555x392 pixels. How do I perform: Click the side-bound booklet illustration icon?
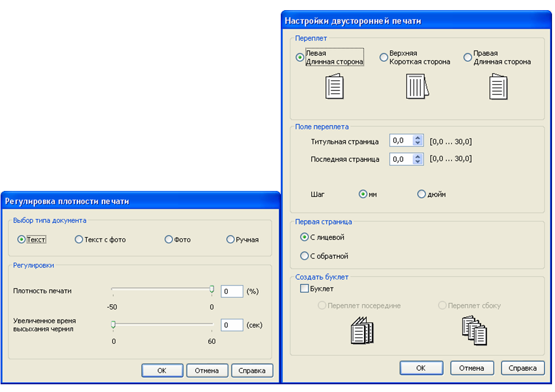click(x=474, y=331)
